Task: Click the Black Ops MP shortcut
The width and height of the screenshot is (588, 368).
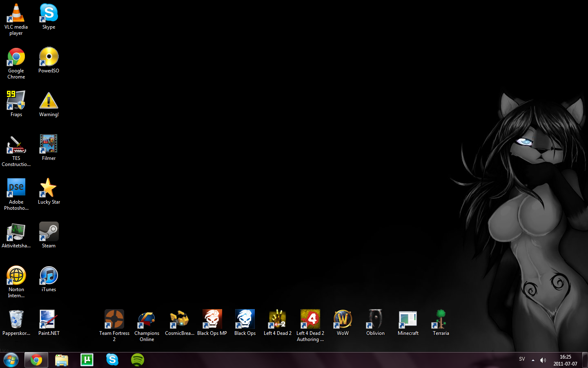Action: (212, 323)
